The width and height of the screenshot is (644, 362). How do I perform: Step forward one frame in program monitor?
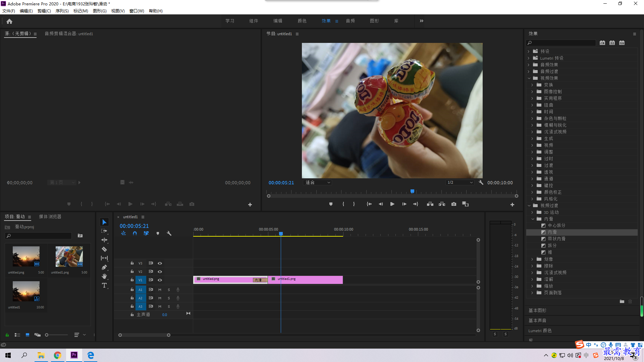coord(404,204)
